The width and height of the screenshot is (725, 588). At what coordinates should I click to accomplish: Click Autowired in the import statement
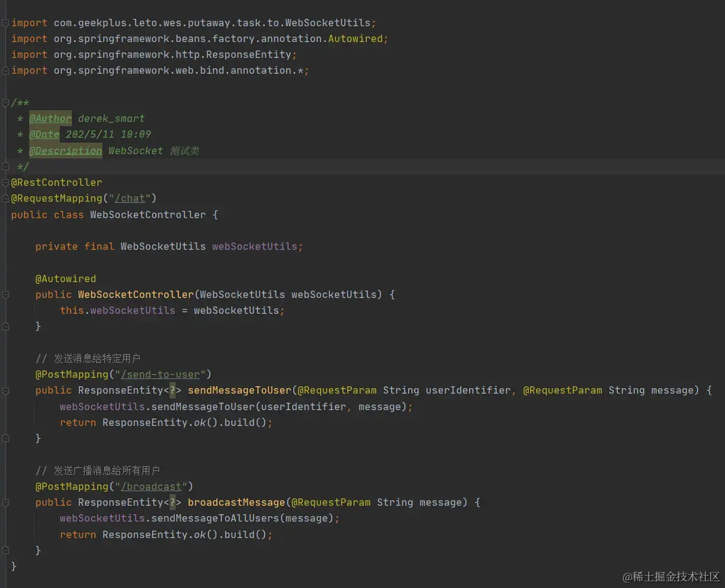tap(355, 39)
